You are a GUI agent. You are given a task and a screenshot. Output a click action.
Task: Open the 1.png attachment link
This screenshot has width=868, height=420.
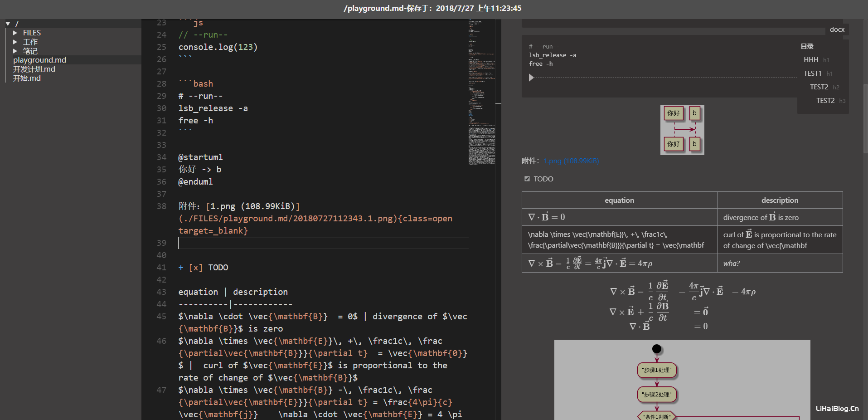[x=571, y=161]
